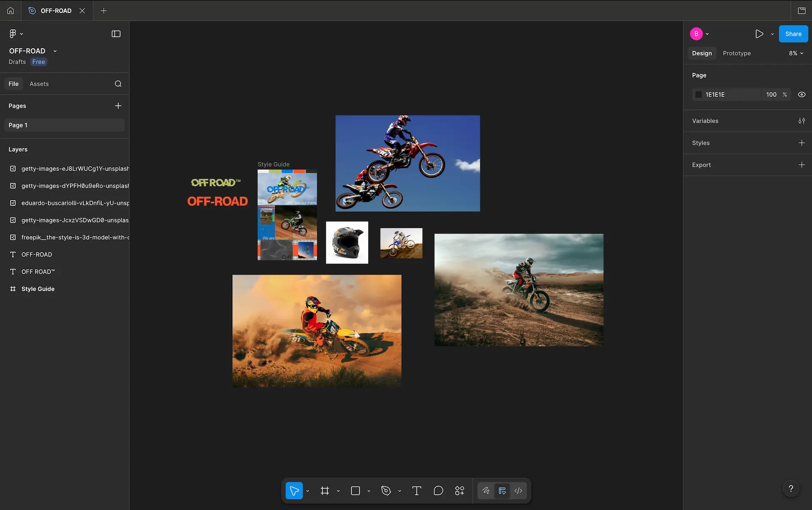Toggle the left sidebar panel icon

click(x=116, y=34)
